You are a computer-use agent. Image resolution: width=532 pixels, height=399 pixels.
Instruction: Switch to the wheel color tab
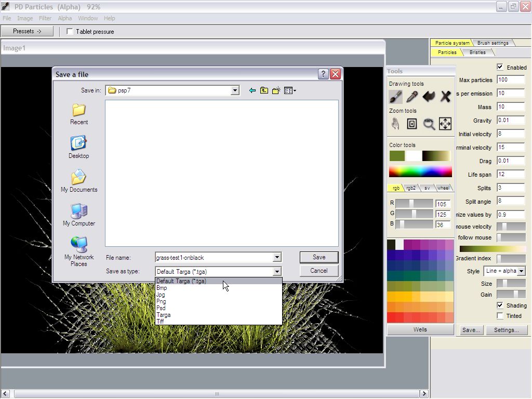(x=443, y=188)
